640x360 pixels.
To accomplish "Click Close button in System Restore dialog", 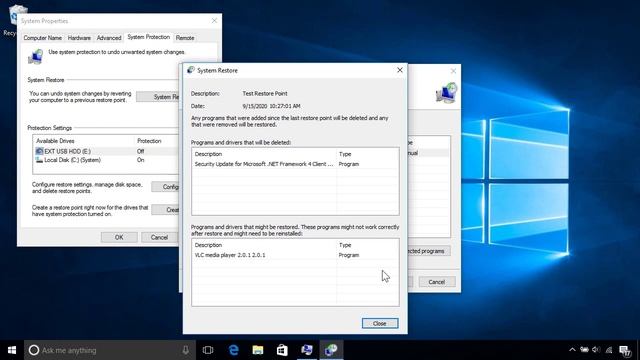I will click(x=380, y=323).
